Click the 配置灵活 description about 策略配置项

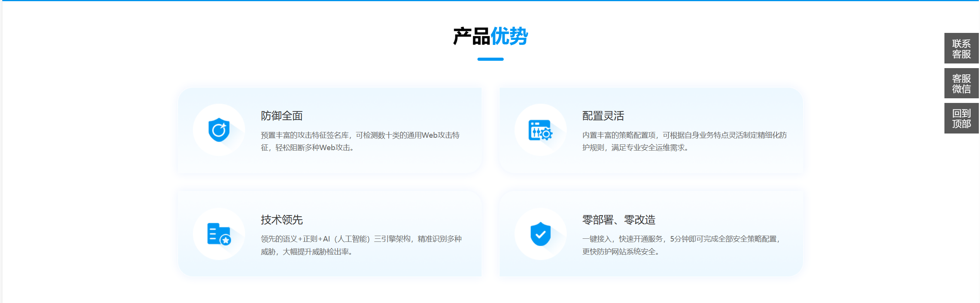684,135
